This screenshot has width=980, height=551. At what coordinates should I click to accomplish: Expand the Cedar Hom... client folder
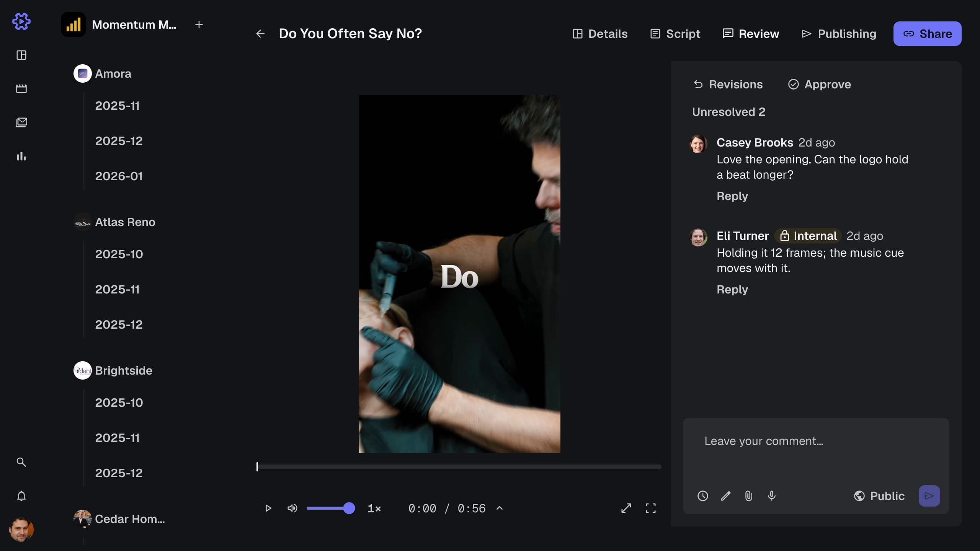119,519
